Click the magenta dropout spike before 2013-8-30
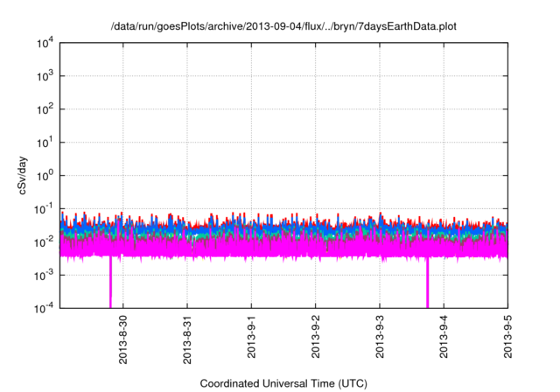 click(110, 282)
